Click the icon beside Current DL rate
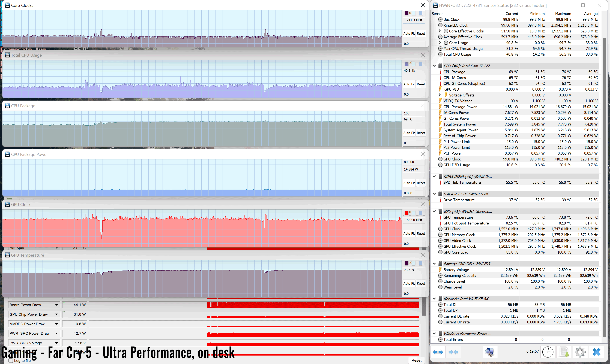The width and height of the screenshot is (610, 364). point(440,316)
